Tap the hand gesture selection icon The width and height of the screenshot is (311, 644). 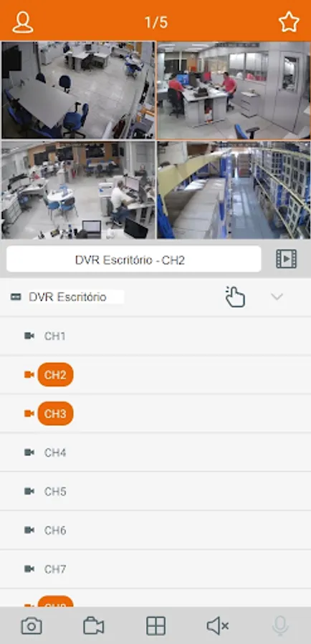(235, 296)
